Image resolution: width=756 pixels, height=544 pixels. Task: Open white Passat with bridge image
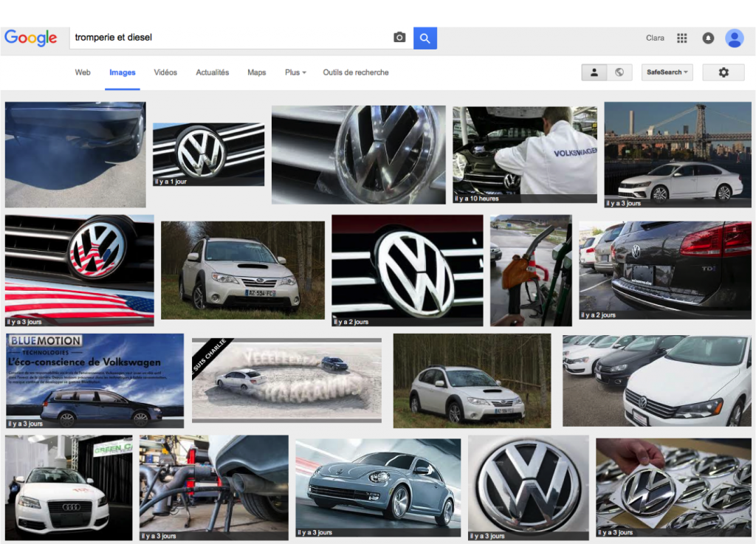click(678, 154)
